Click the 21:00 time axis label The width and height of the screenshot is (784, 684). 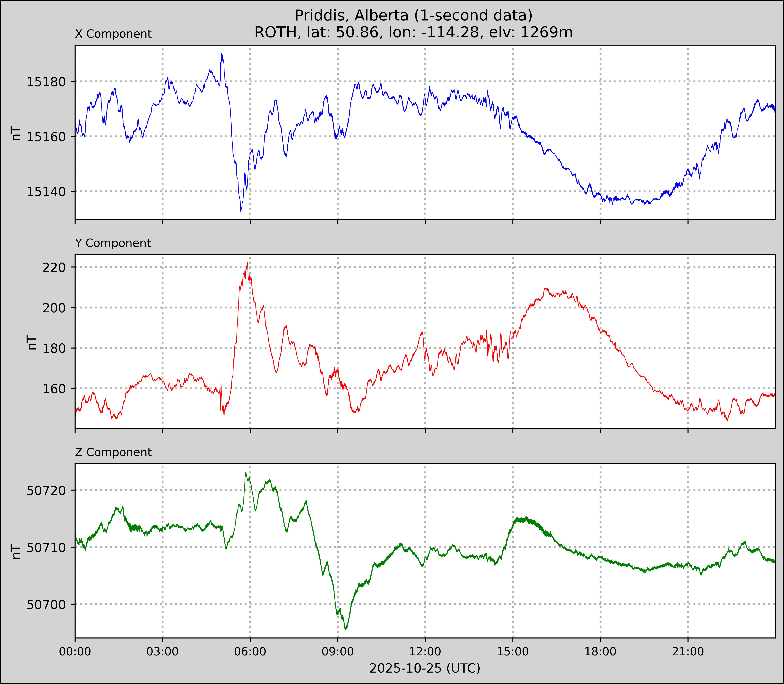688,652
